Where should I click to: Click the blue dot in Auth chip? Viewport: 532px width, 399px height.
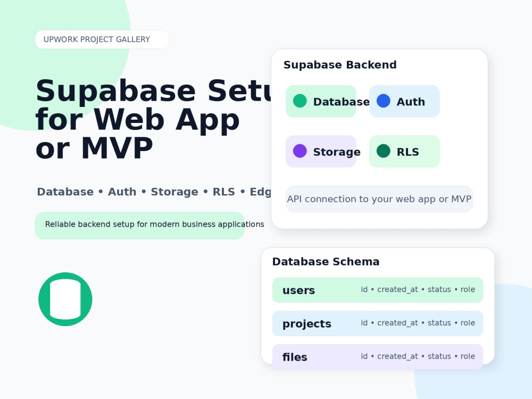point(384,101)
